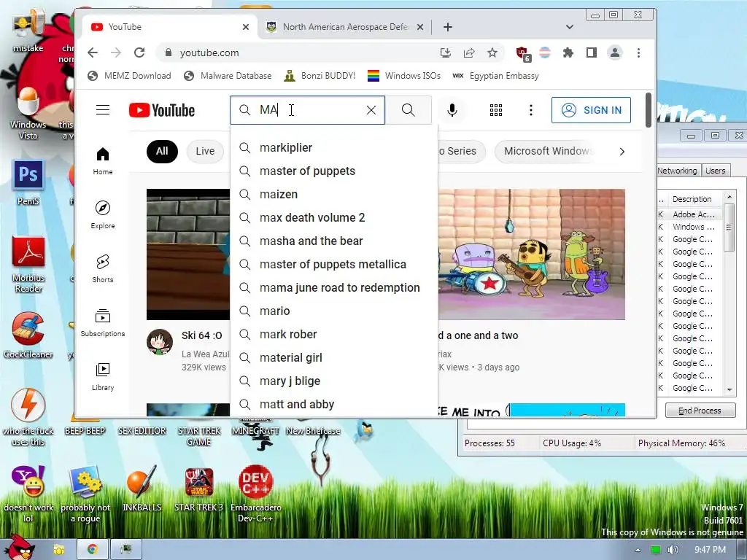
Task: Choose suggestion maizen
Action: coord(333,194)
